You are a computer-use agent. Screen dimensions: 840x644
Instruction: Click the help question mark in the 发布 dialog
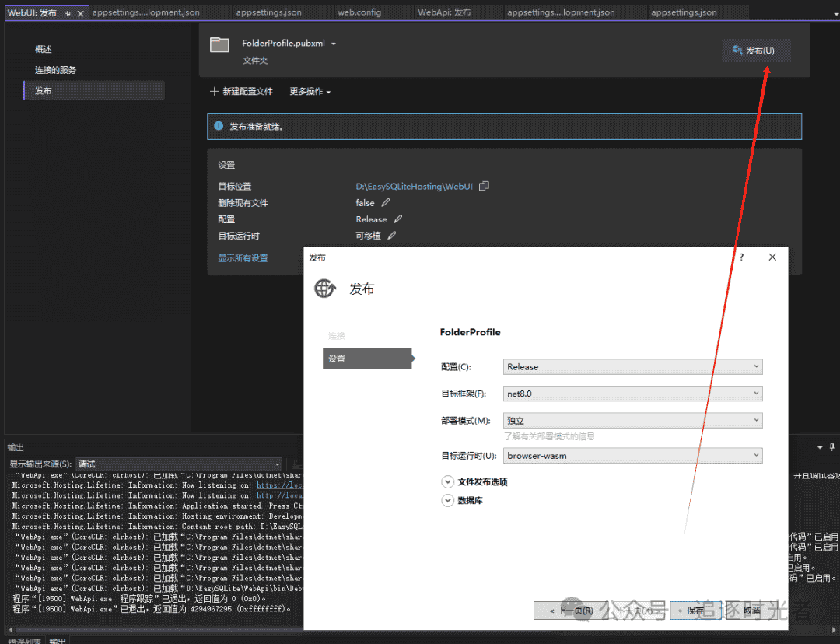(740, 257)
